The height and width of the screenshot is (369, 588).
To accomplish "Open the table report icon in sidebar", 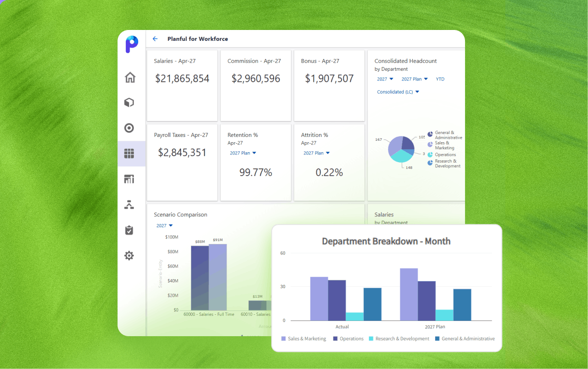I will 129,179.
